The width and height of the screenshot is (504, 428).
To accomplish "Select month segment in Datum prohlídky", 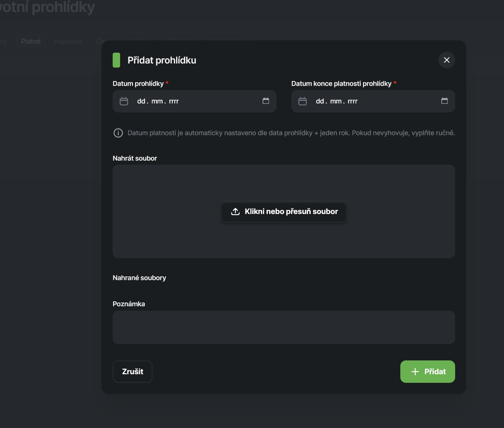I will coord(157,101).
